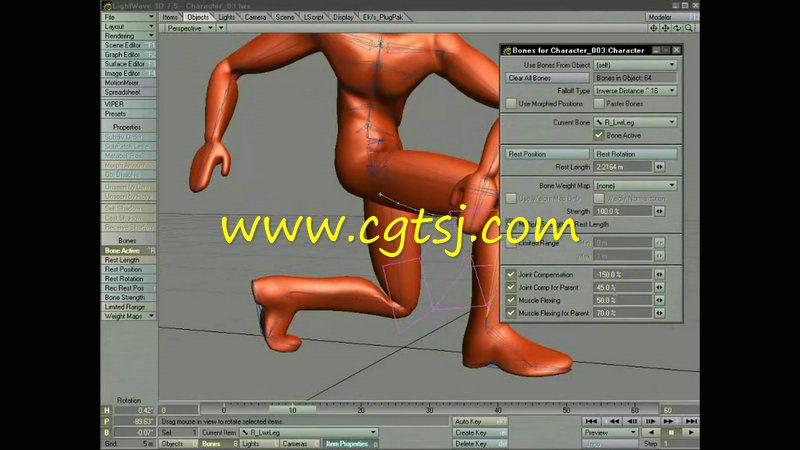Toggle the P pitch channel button

[107, 421]
